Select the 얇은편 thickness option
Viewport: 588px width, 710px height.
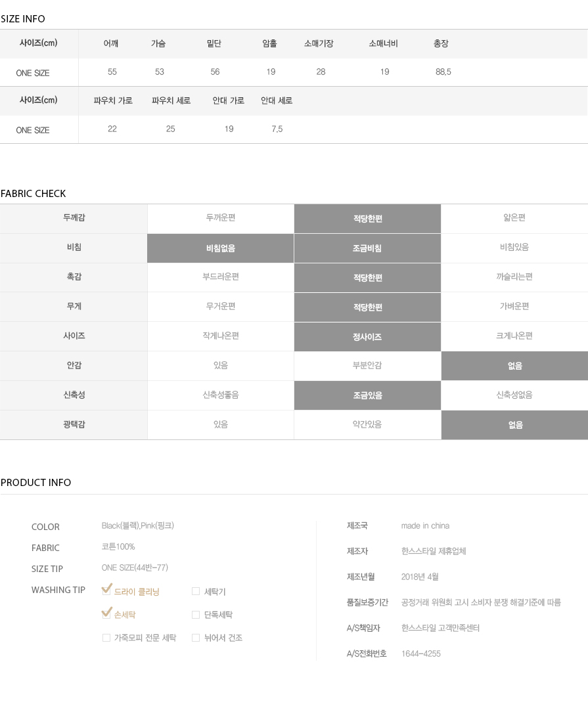tap(514, 218)
